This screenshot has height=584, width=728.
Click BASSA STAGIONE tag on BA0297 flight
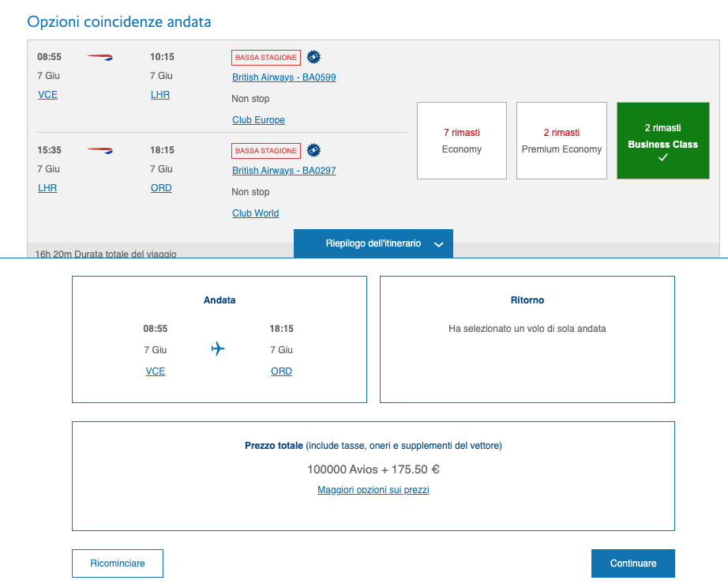pyautogui.click(x=266, y=151)
